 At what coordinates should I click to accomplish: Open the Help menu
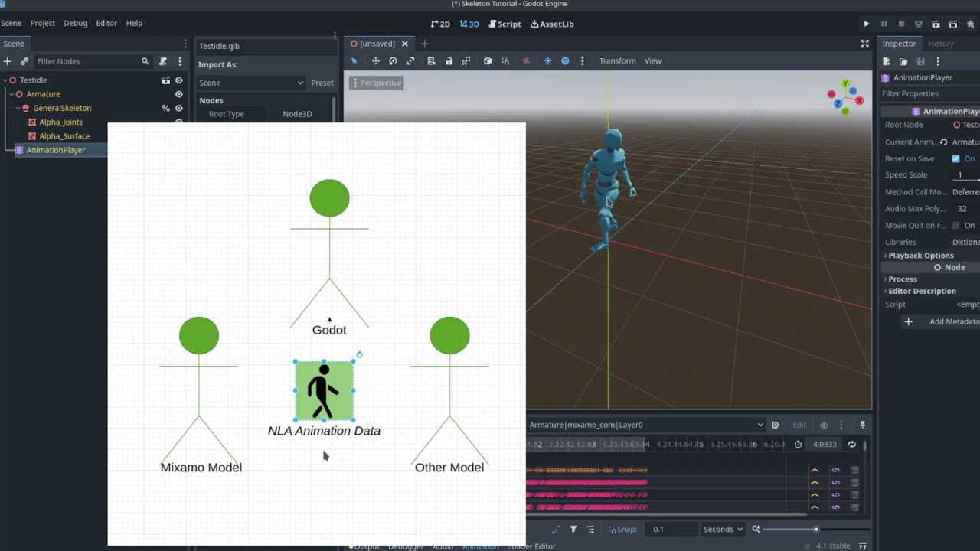[134, 23]
